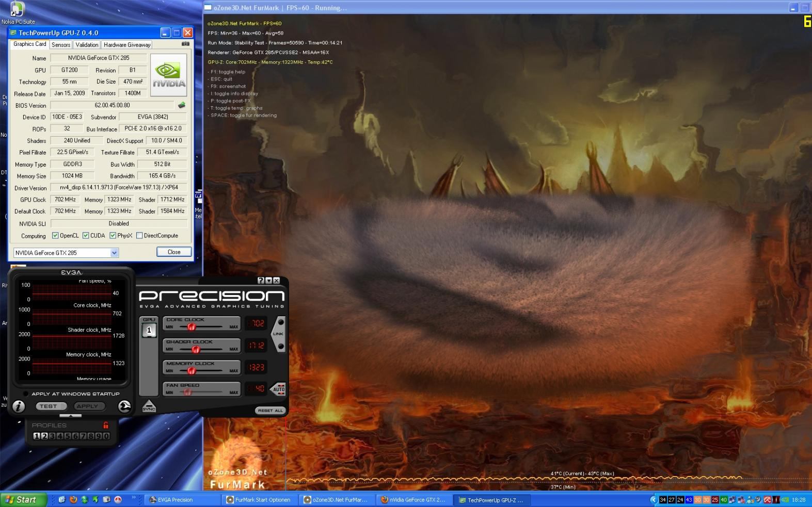Click tray temperature icon showing 40
The image size is (812, 507).
click(724, 500)
